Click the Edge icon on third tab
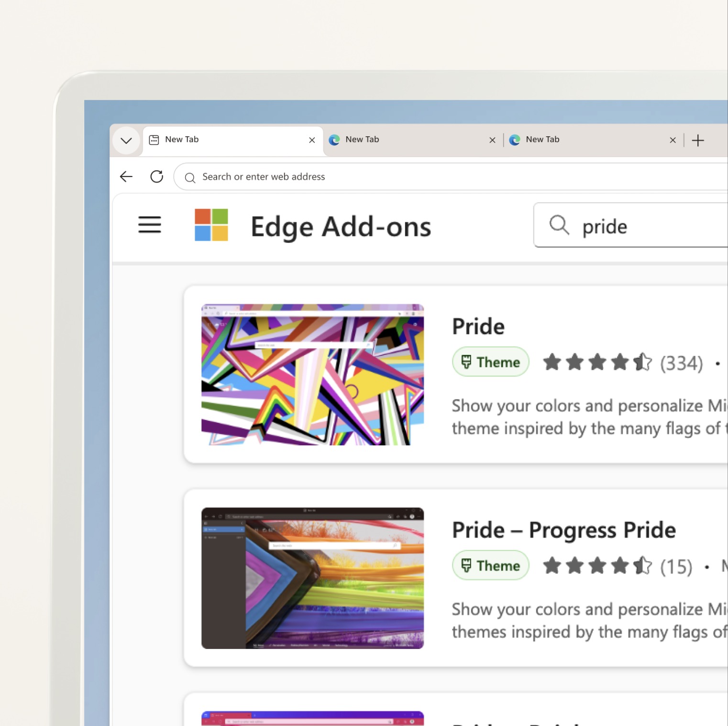728x726 pixels. (x=515, y=140)
